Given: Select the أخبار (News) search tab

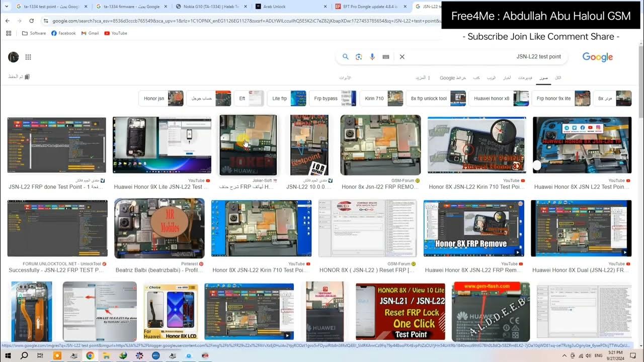Looking at the screenshot, I should coord(508,78).
